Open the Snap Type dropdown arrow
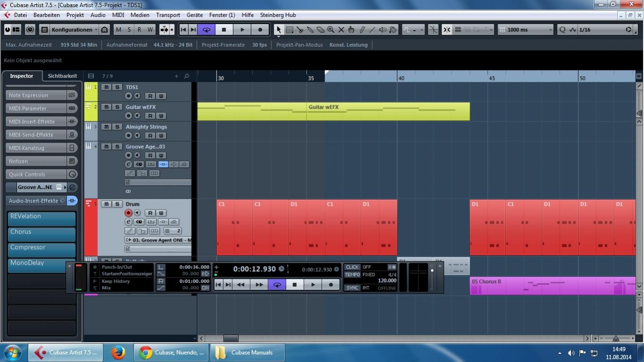 tap(491, 29)
